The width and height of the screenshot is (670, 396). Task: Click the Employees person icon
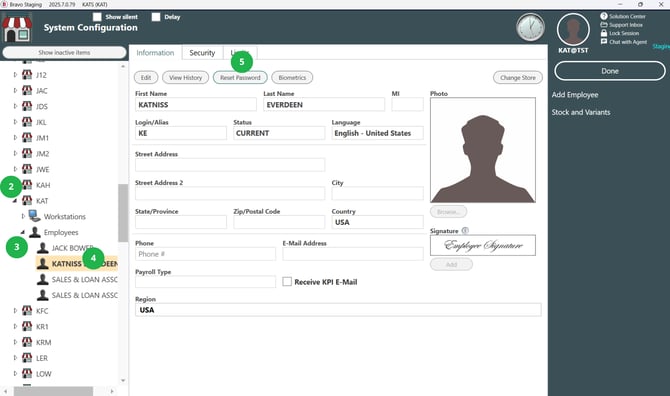click(x=35, y=232)
